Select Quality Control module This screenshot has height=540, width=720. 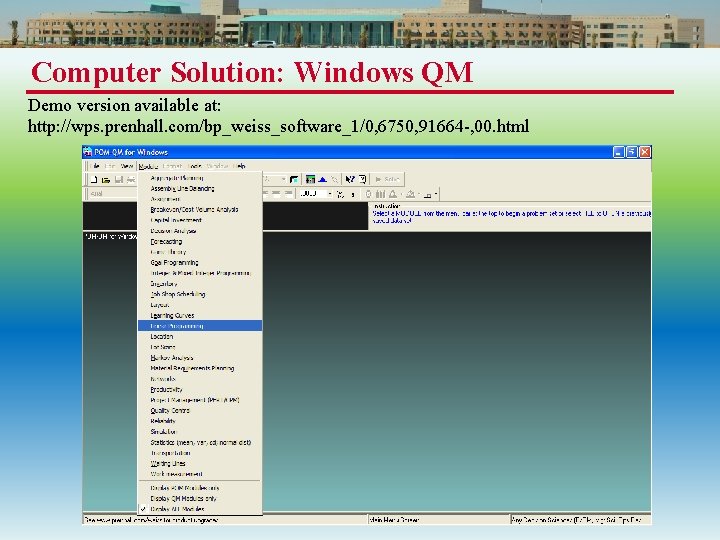[200, 411]
